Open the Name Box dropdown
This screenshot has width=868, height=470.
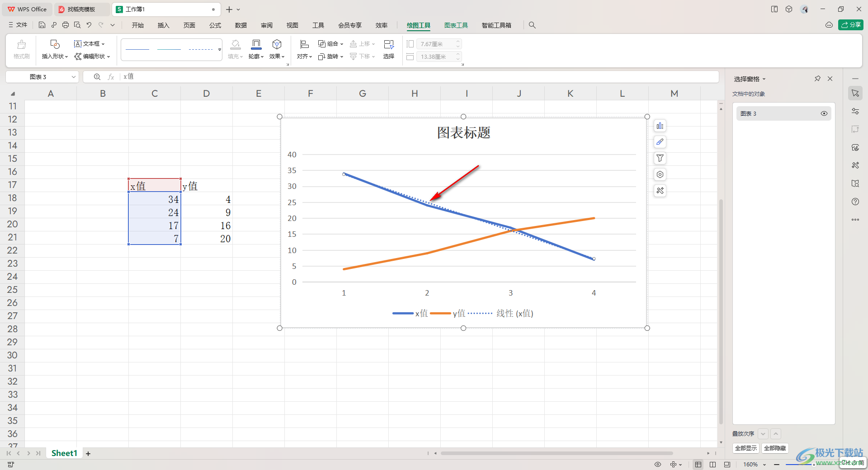73,77
